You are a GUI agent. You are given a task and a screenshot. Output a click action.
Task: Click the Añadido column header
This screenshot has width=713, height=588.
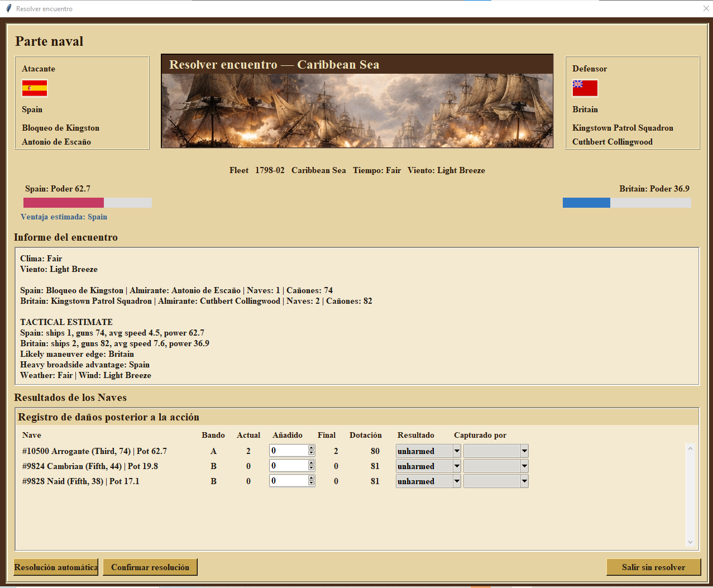pyautogui.click(x=288, y=436)
